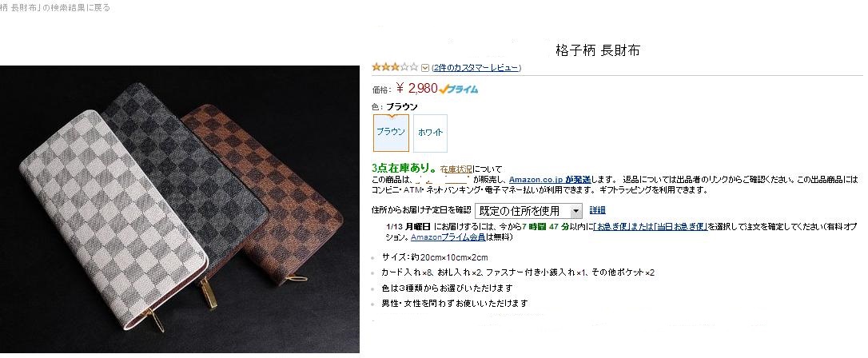
Task: Click the ¥ 2,980 price text
Action: coord(417,89)
